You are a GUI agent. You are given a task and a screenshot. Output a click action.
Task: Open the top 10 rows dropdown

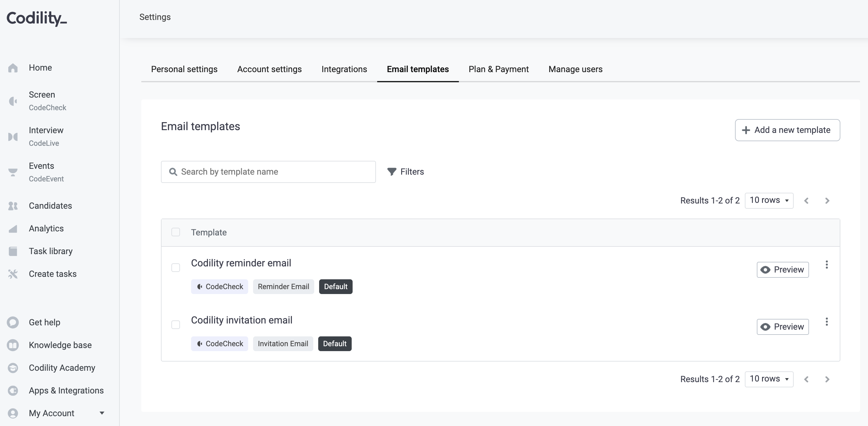[769, 200]
